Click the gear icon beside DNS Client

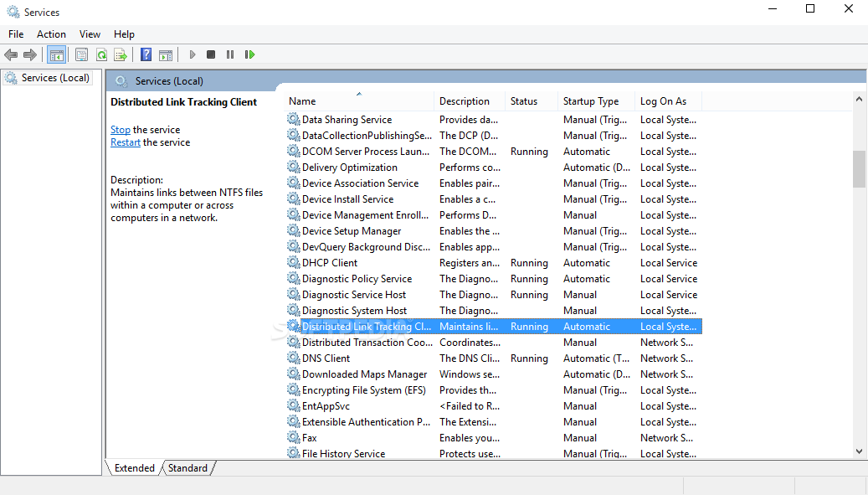tap(294, 358)
